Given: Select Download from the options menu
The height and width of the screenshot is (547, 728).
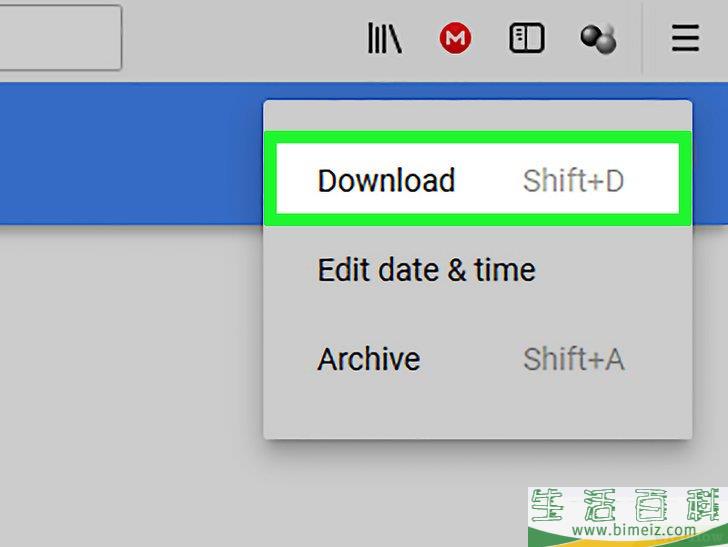Looking at the screenshot, I should tap(478, 180).
